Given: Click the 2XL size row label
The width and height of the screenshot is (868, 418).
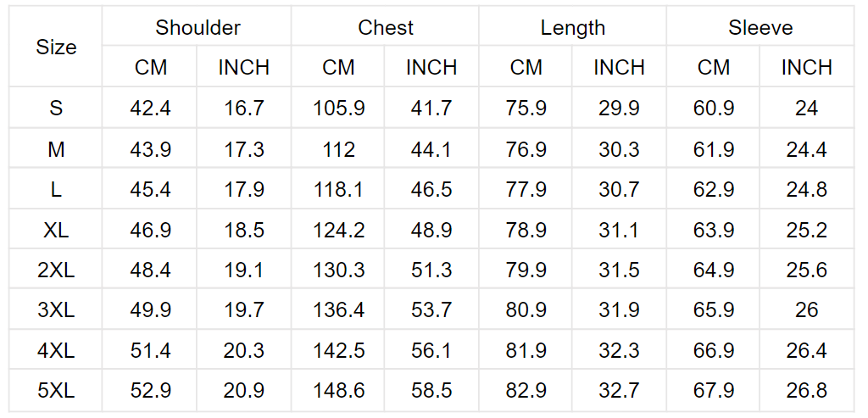Looking at the screenshot, I should pos(56,269).
